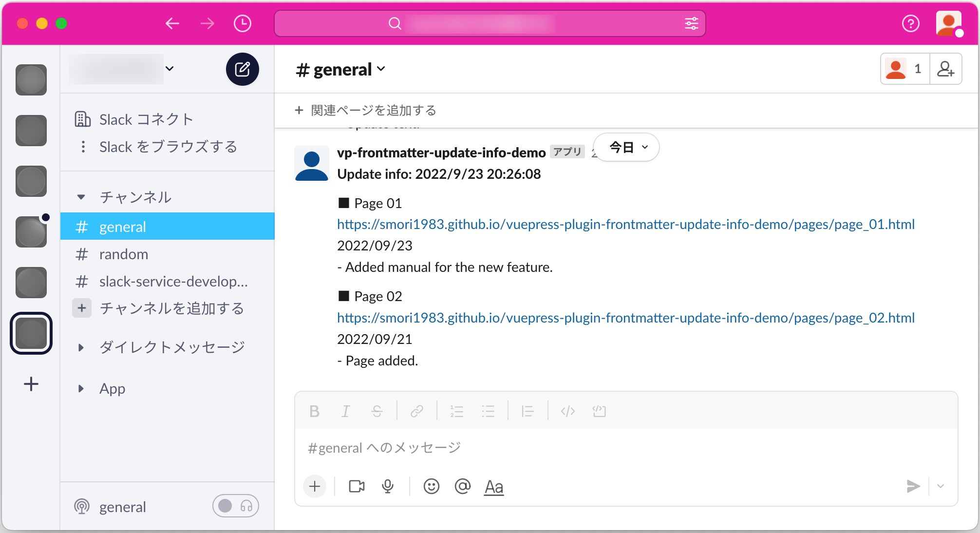Open the 今日 date dropdown
Viewport: 980px width, 533px height.
click(x=627, y=147)
